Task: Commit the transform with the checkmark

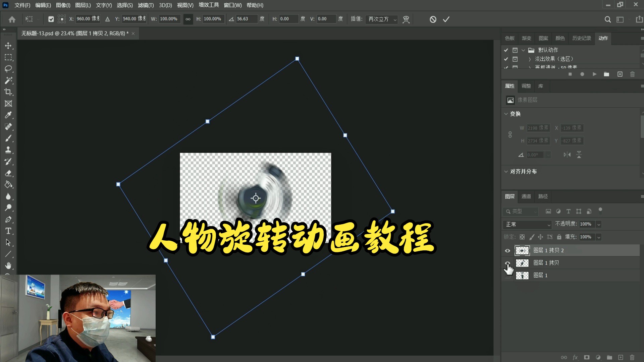Action: tap(446, 19)
